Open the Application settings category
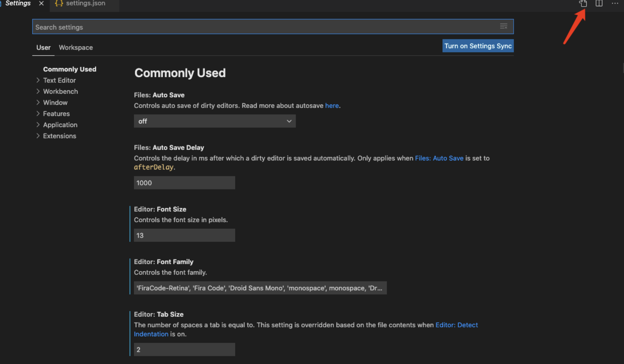Image resolution: width=624 pixels, height=364 pixels. click(60, 125)
